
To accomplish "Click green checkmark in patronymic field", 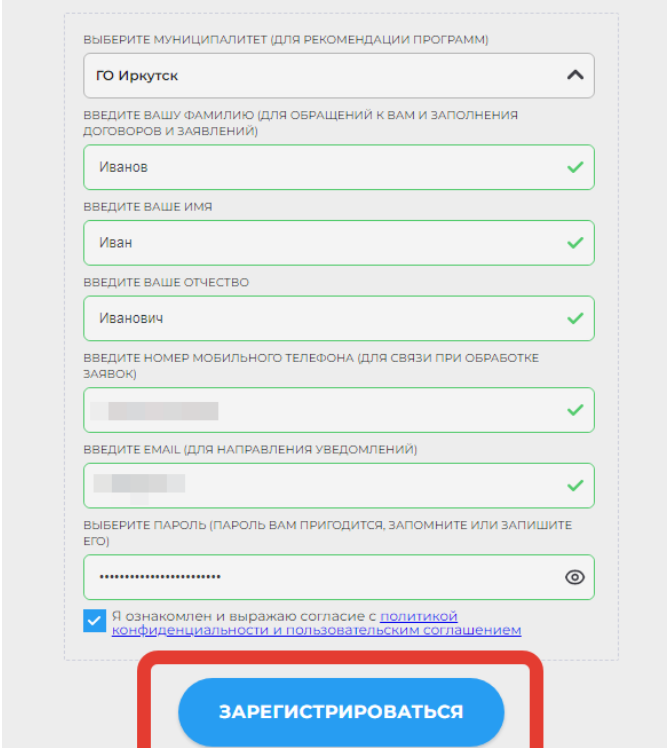I will point(574,318).
